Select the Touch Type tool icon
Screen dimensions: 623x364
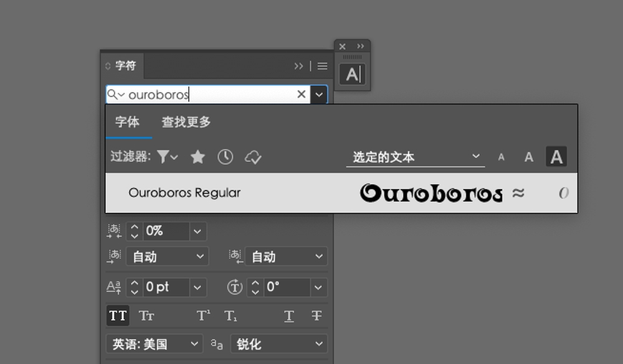pos(353,74)
